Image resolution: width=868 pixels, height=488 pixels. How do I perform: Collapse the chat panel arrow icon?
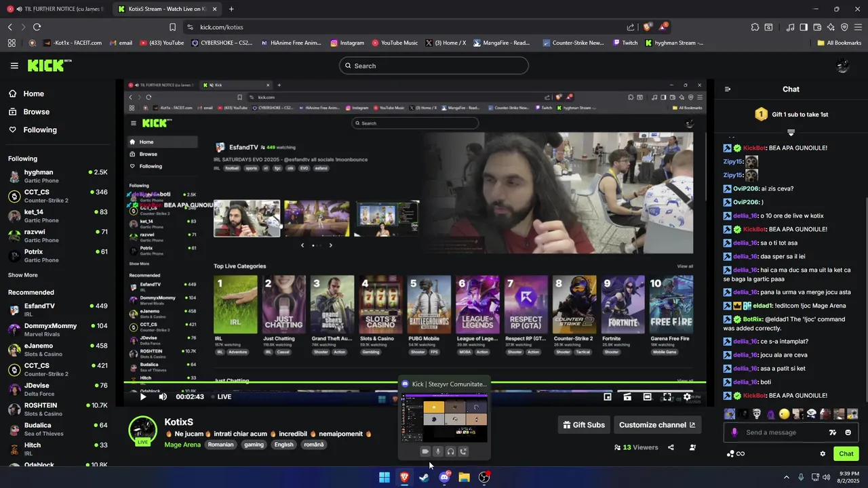[x=728, y=89]
